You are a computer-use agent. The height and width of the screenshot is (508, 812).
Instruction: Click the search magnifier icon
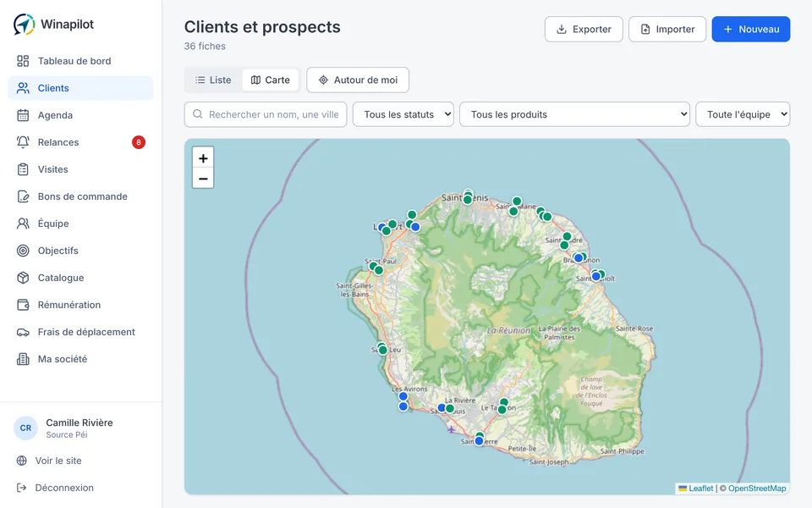tap(197, 114)
